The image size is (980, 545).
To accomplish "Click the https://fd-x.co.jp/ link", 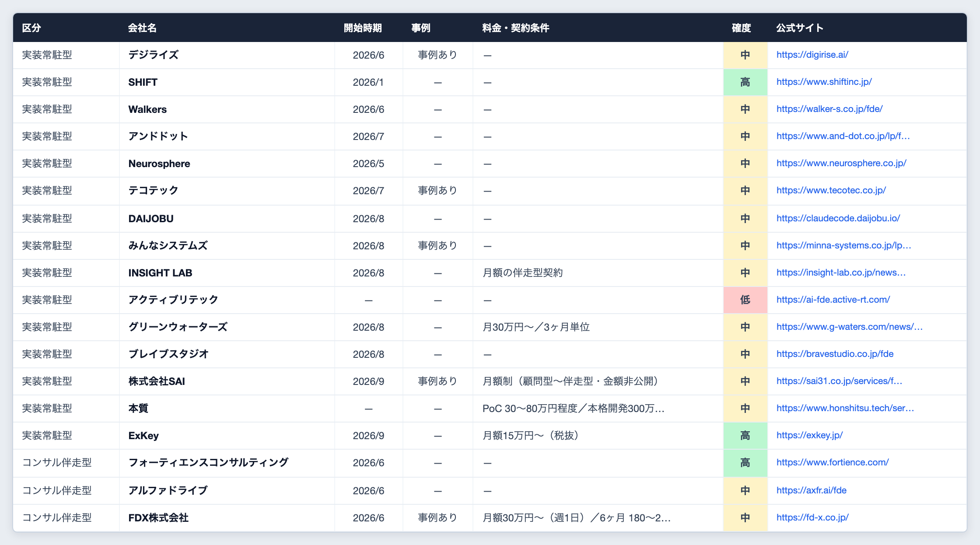I will 812,517.
